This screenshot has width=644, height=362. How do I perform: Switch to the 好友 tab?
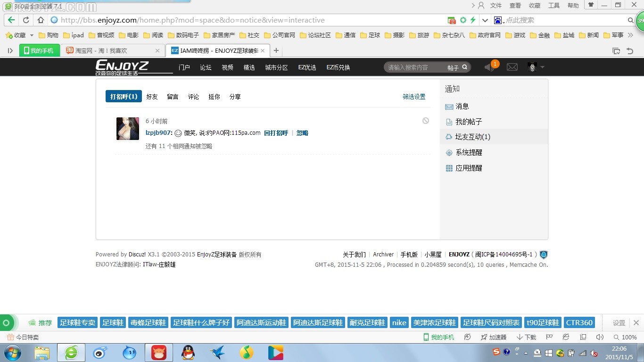[x=152, y=97]
